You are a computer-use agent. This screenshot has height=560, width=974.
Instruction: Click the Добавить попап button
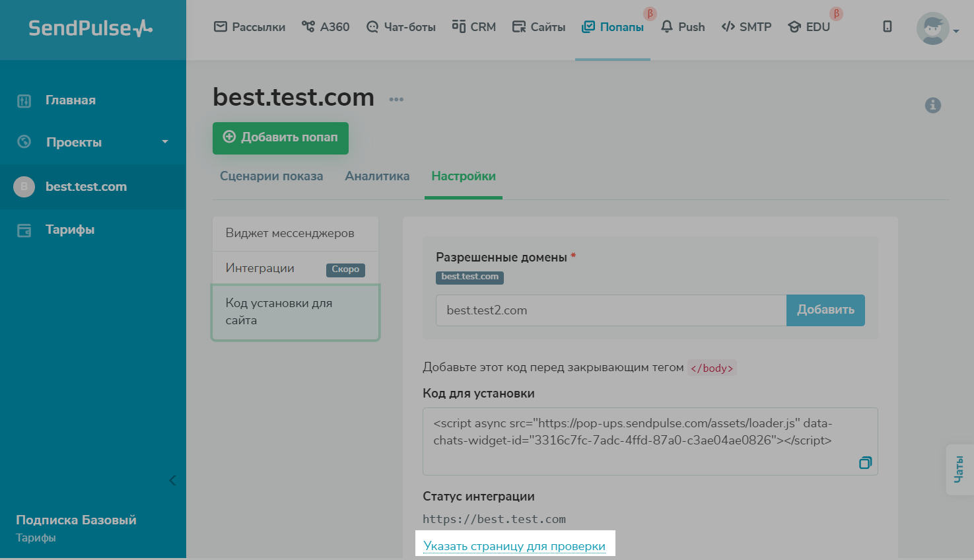(x=281, y=138)
